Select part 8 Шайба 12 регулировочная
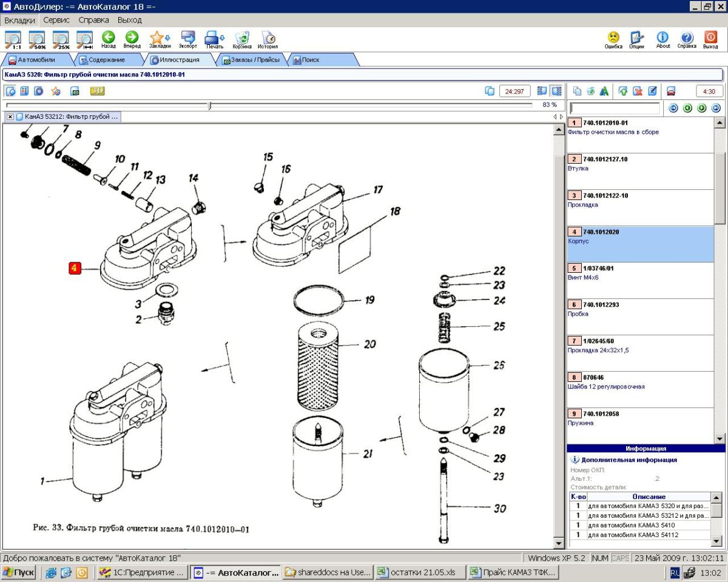This screenshot has width=728, height=582. tap(640, 389)
